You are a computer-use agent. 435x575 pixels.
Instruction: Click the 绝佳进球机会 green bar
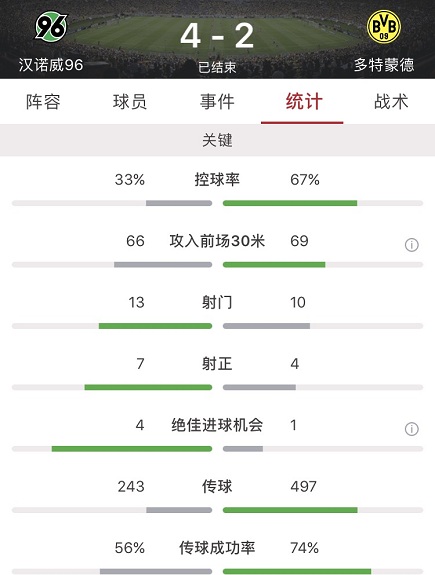[x=132, y=449]
